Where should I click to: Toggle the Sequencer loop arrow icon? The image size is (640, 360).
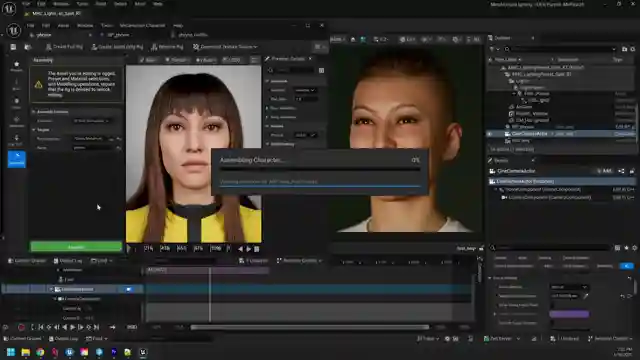point(112,327)
